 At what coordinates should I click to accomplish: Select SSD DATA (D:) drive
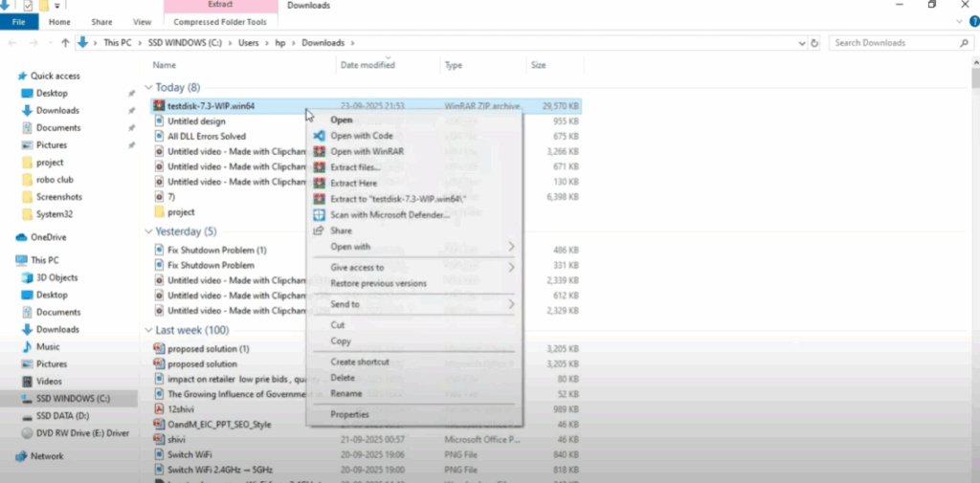point(56,415)
